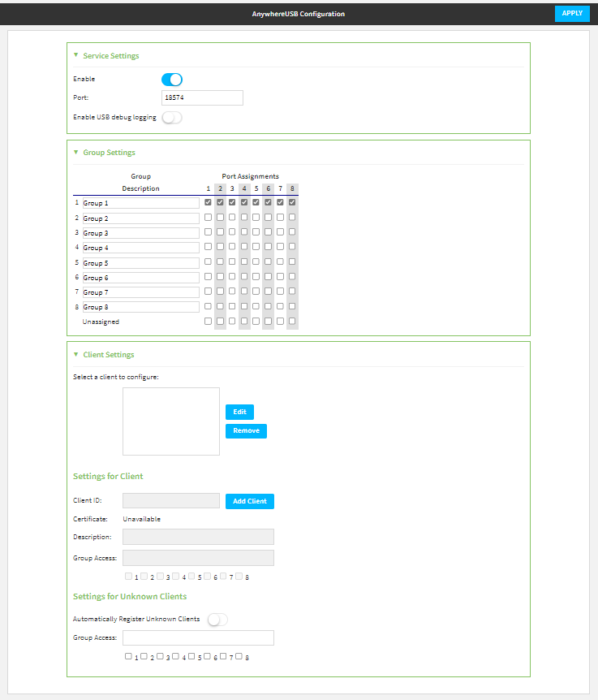
Task: Click the Group 8 description field
Action: [140, 307]
